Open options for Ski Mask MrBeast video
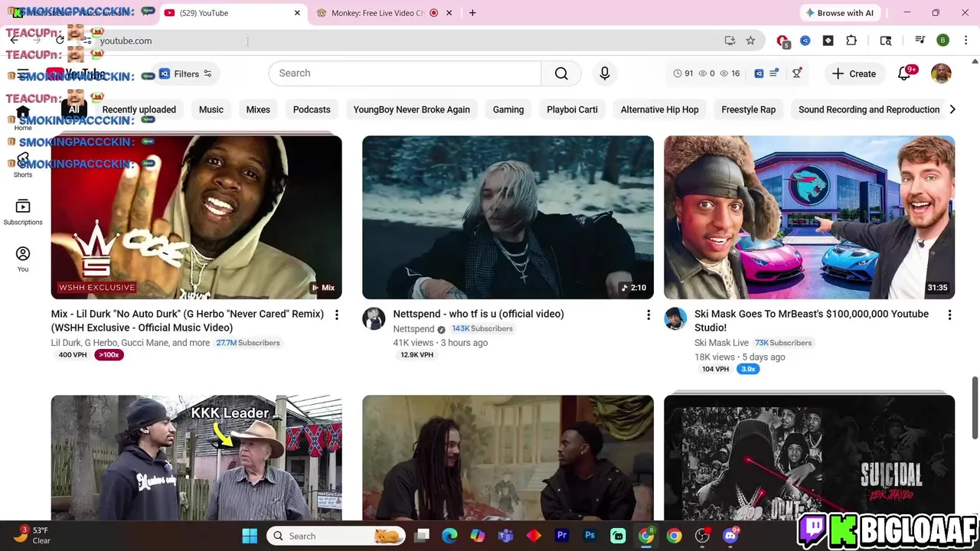980x551 pixels. tap(949, 315)
